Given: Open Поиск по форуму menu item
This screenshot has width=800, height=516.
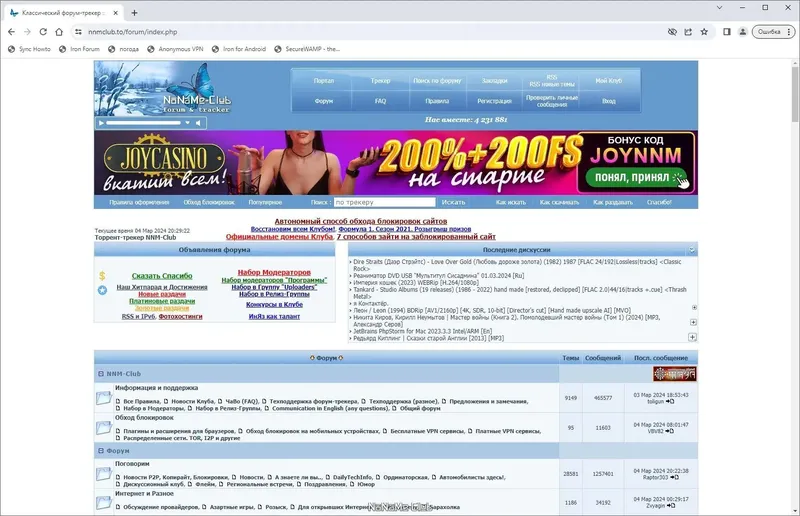Looking at the screenshot, I should 437,81.
